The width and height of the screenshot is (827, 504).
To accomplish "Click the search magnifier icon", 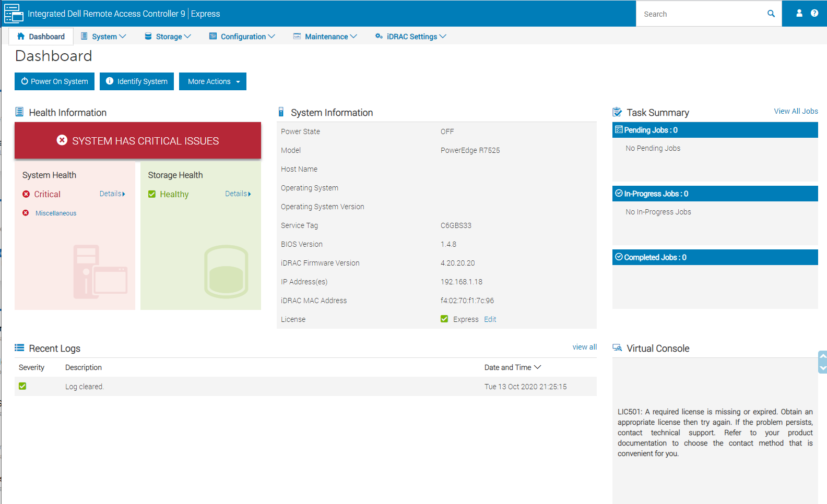I will 771,14.
